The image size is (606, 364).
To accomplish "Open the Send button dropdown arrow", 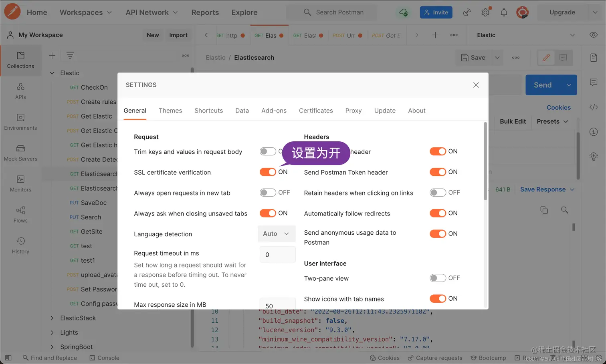I will 568,85.
